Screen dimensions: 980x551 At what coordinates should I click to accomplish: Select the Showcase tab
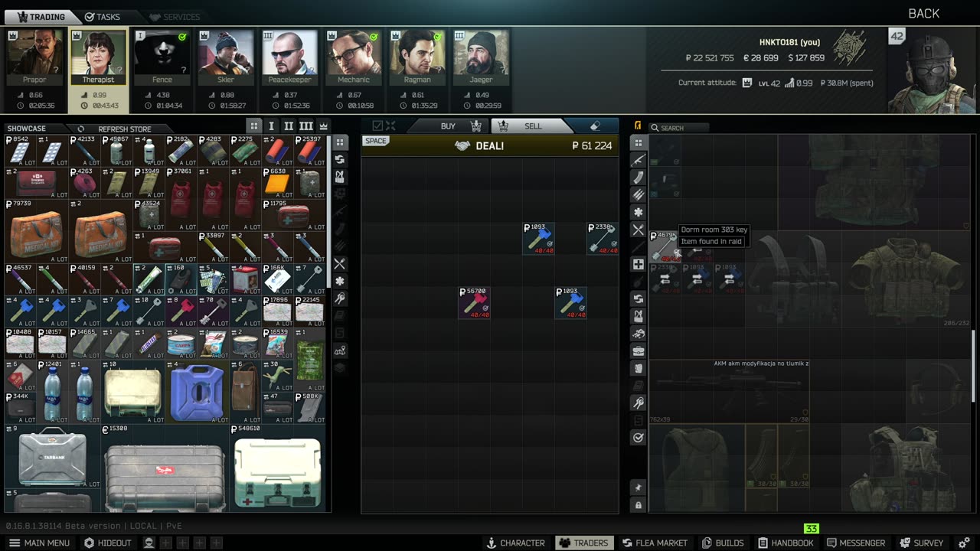(26, 129)
